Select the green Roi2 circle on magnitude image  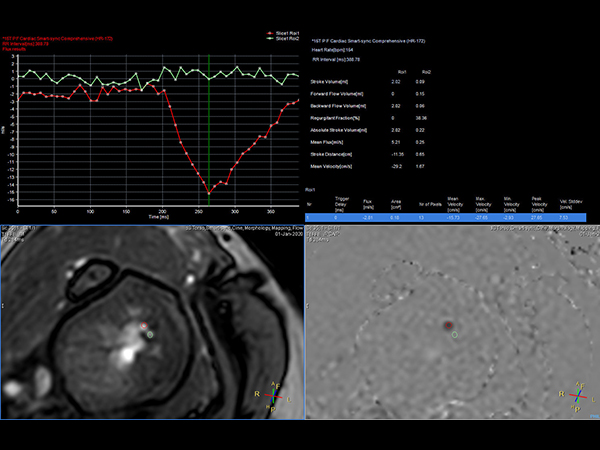tap(150, 335)
